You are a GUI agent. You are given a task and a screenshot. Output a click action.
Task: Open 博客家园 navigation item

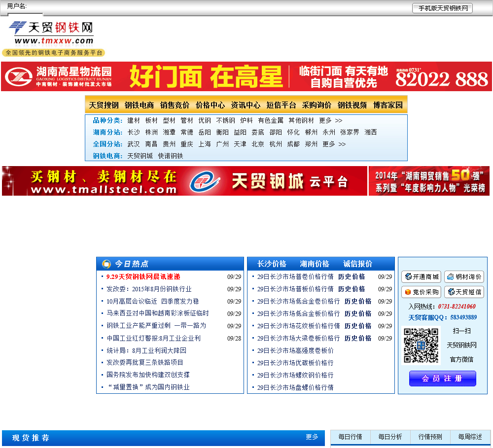click(x=387, y=105)
